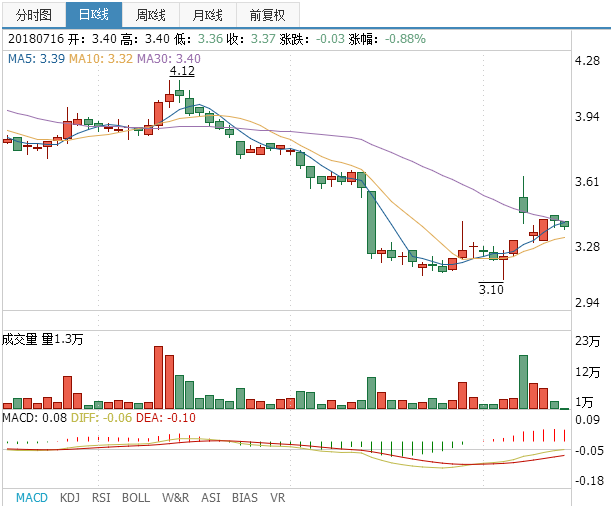Click the DEA: -0.10 value
The width and height of the screenshot is (611, 506).
pos(166,418)
